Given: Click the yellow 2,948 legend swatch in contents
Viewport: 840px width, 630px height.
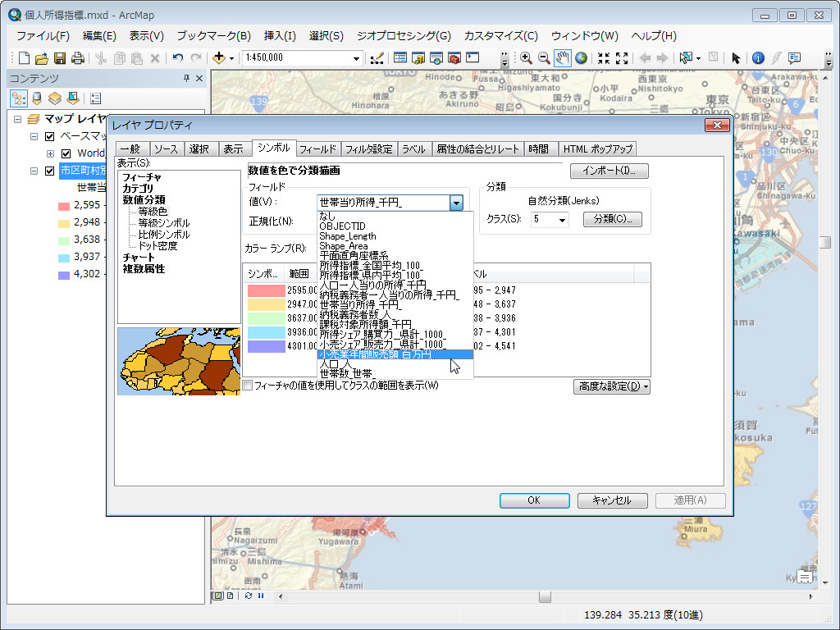Looking at the screenshot, I should [x=64, y=223].
